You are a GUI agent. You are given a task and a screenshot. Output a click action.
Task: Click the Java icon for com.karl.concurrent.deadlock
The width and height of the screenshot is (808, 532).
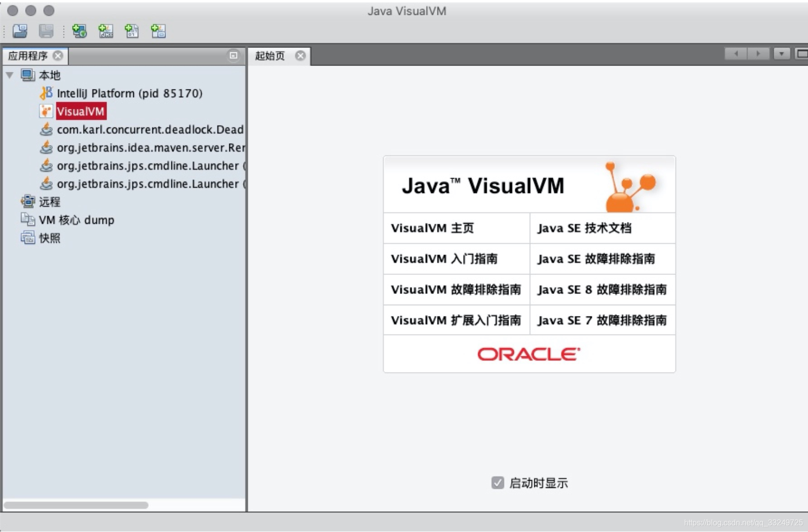coord(46,129)
